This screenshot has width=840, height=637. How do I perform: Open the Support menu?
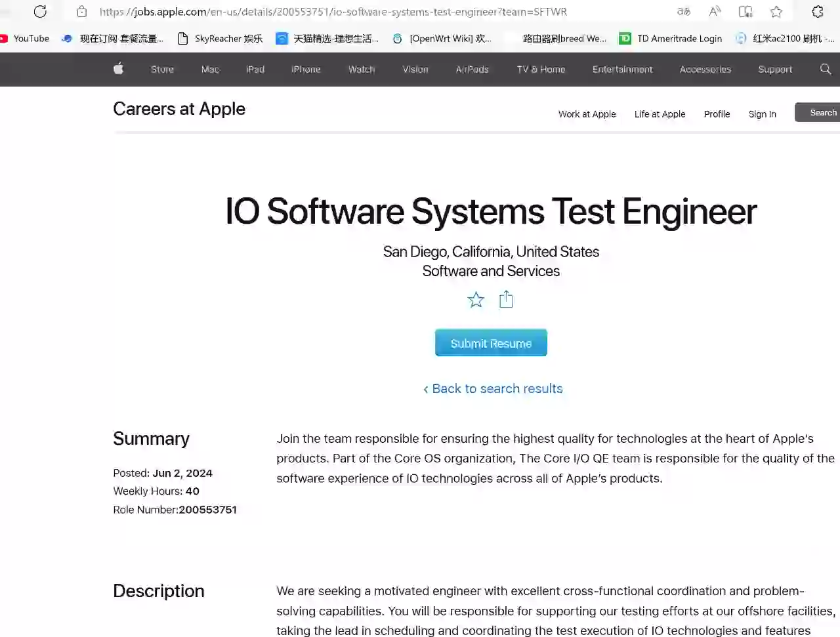(775, 69)
